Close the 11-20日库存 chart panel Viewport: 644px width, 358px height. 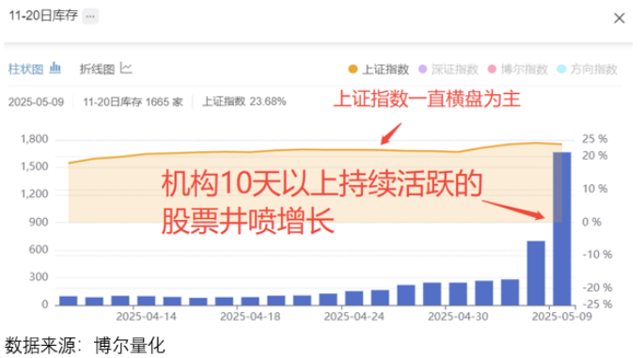619,18
